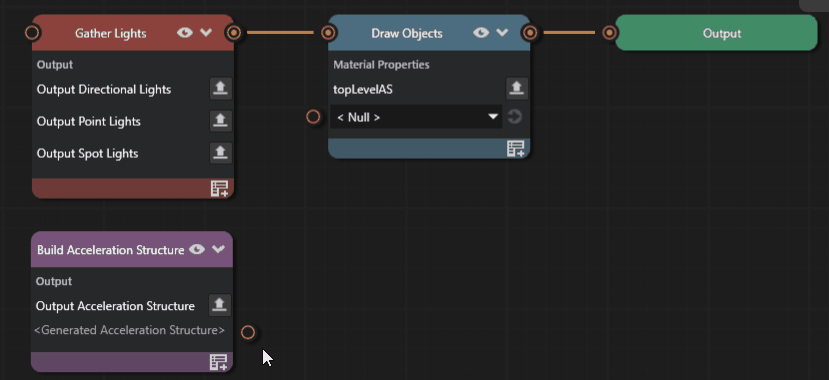Click the input port of the Output node
Viewport: 829px width, 380px height.
(x=610, y=33)
